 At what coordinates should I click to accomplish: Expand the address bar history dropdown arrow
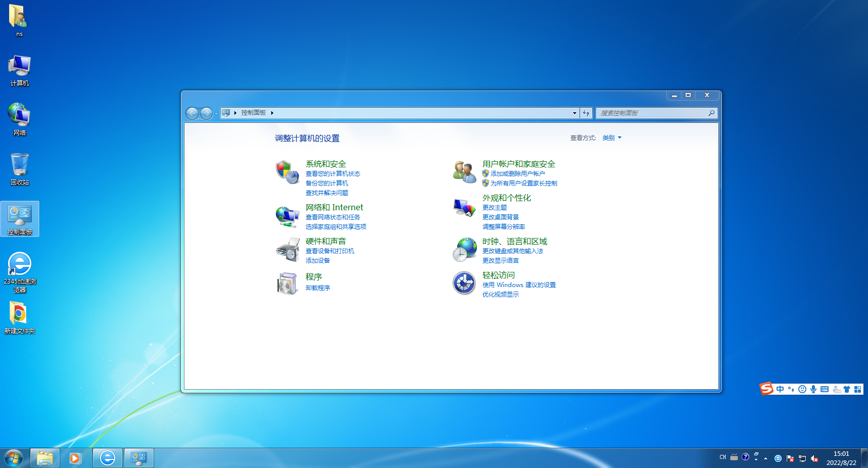coord(574,113)
